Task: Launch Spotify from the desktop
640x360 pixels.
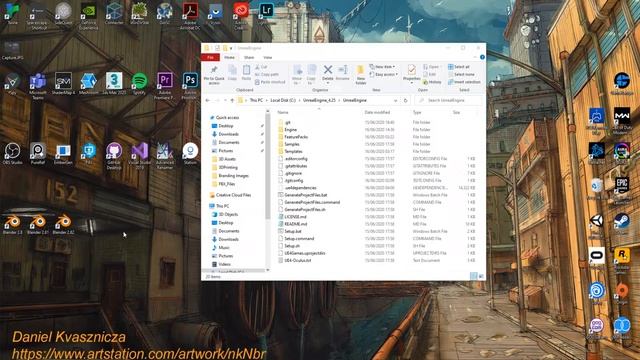Action: pos(139,84)
